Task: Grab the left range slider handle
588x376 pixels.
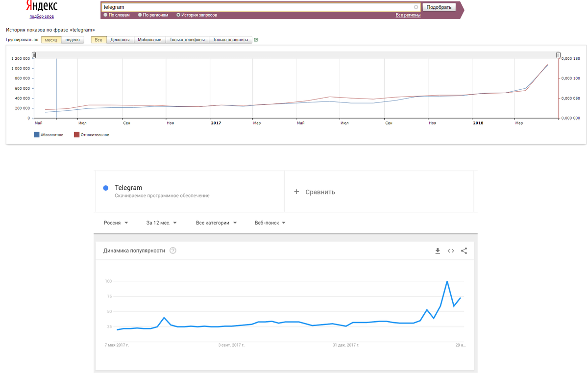Action: pyautogui.click(x=34, y=55)
